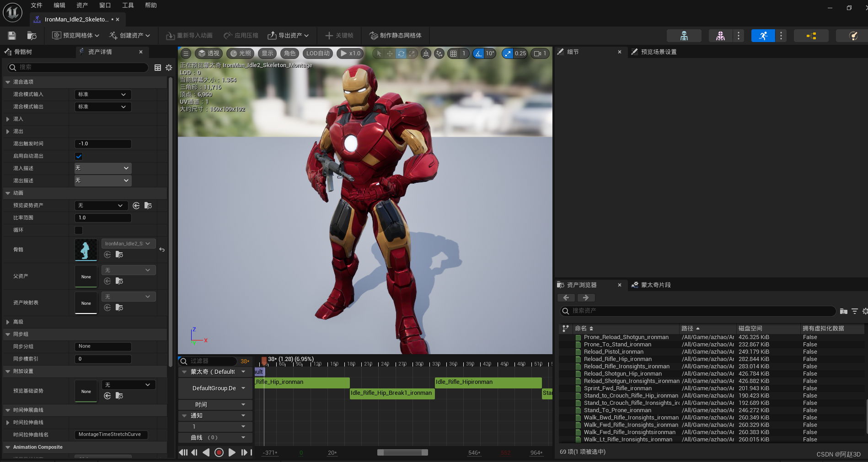Reset skeleton property to default arrow

coord(162,250)
